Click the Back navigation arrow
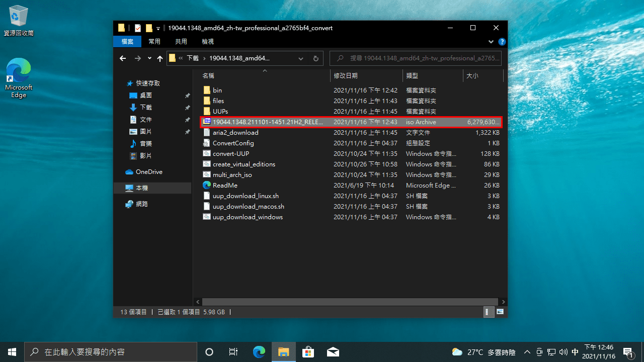Screen dimensions: 644x362 click(x=123, y=58)
